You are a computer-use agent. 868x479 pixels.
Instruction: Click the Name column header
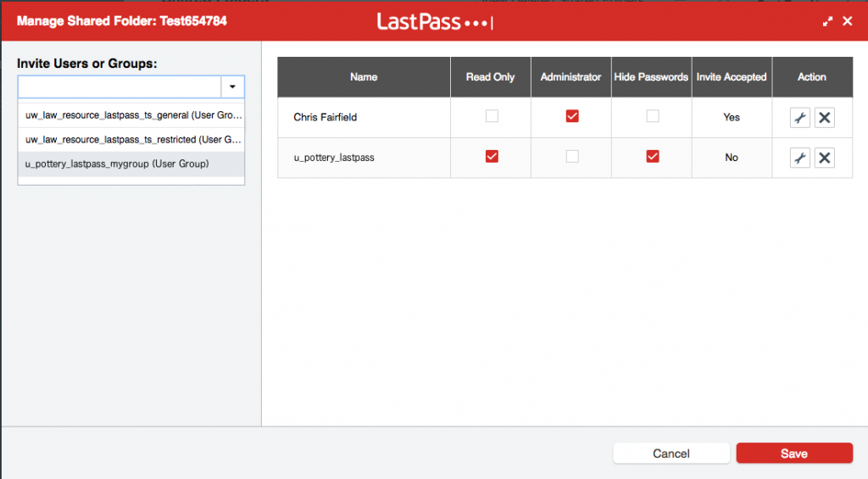pyautogui.click(x=364, y=77)
